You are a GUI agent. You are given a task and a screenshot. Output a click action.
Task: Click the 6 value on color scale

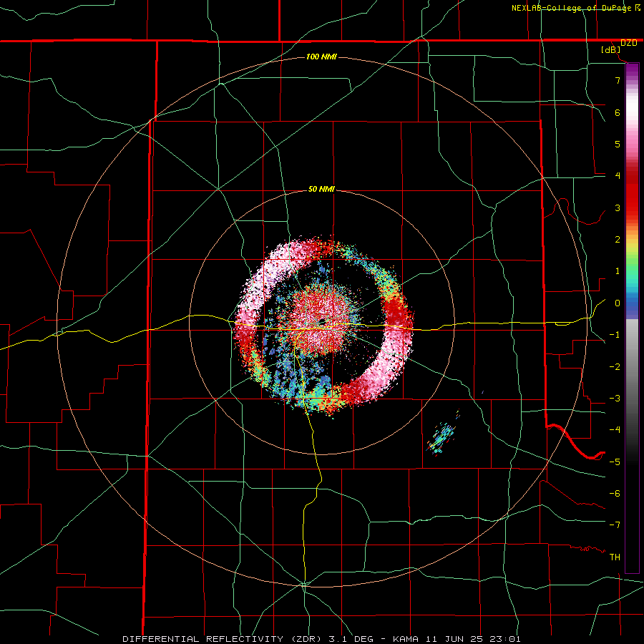[618, 112]
